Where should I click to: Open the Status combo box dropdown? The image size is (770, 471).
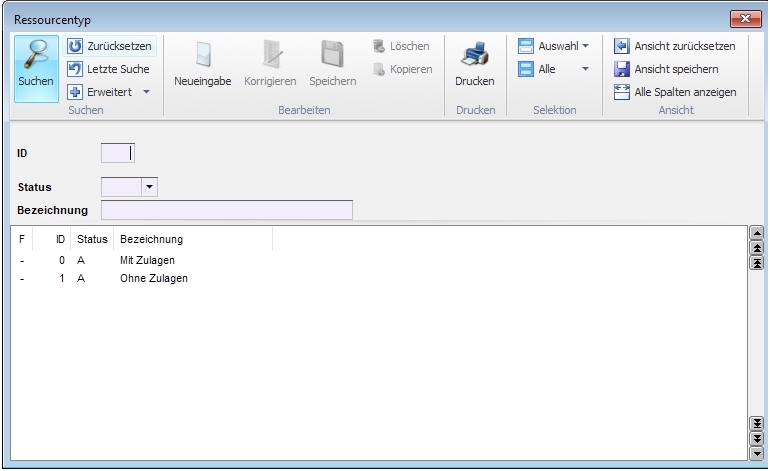tap(149, 187)
